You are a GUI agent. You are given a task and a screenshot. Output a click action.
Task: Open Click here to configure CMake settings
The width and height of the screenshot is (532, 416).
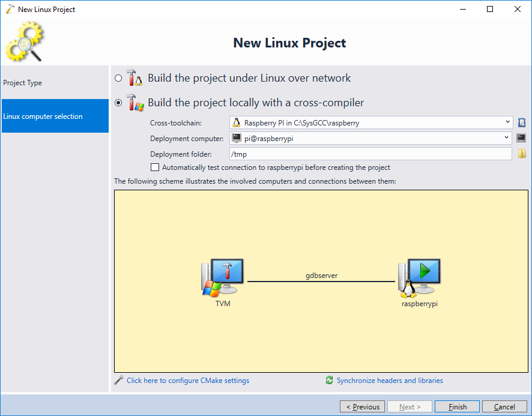point(188,381)
